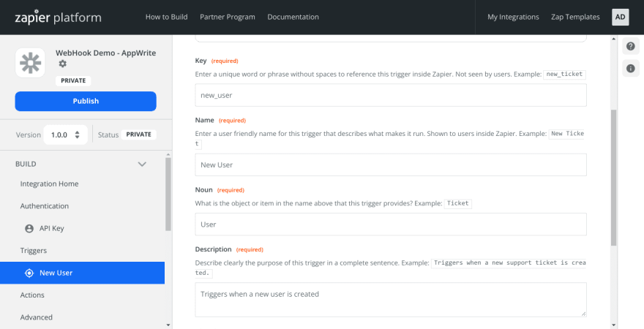Click the Key field label
This screenshot has height=329, width=644.
(x=201, y=61)
